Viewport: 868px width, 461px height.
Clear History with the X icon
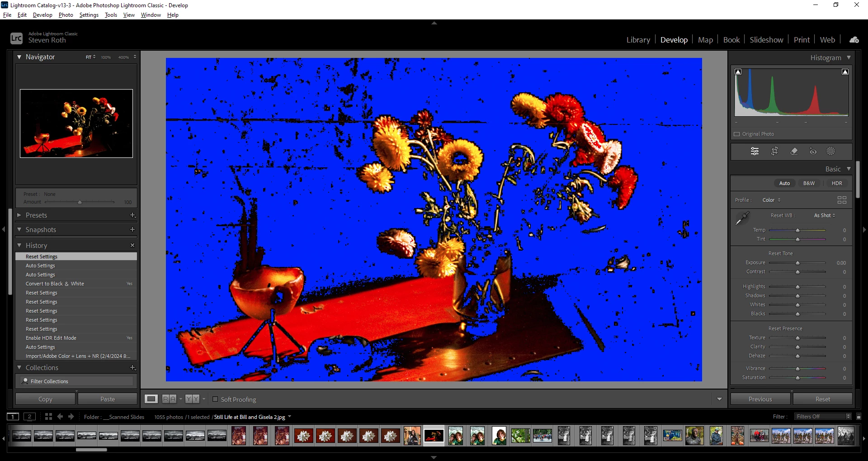132,245
